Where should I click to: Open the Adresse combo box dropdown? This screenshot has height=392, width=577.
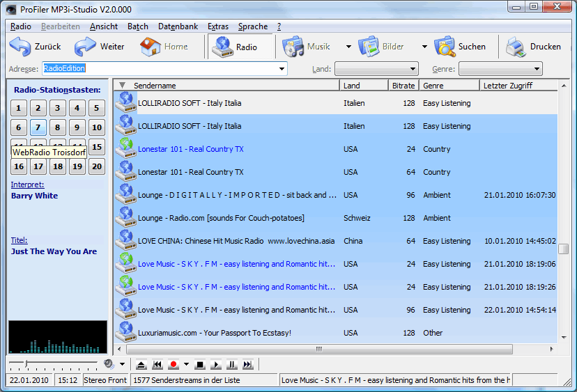coord(282,69)
